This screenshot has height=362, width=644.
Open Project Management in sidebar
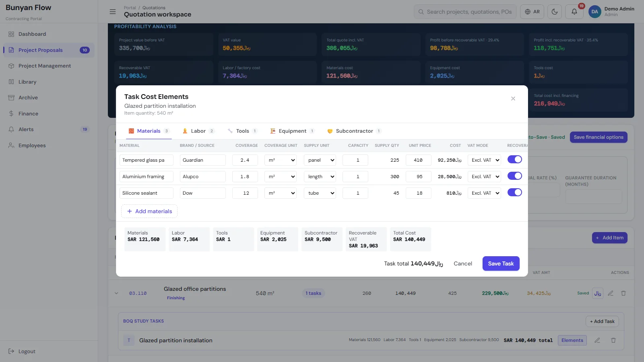click(x=49, y=66)
